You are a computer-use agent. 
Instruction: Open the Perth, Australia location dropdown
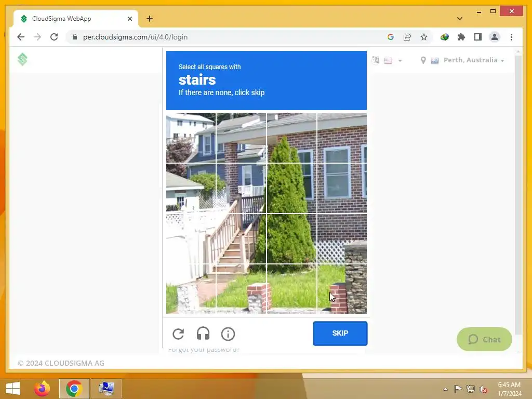click(463, 60)
